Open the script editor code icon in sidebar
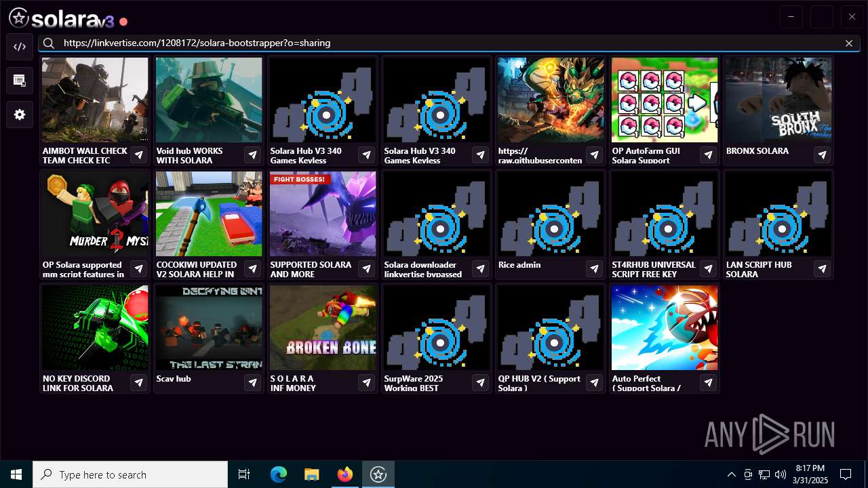 [x=20, y=47]
